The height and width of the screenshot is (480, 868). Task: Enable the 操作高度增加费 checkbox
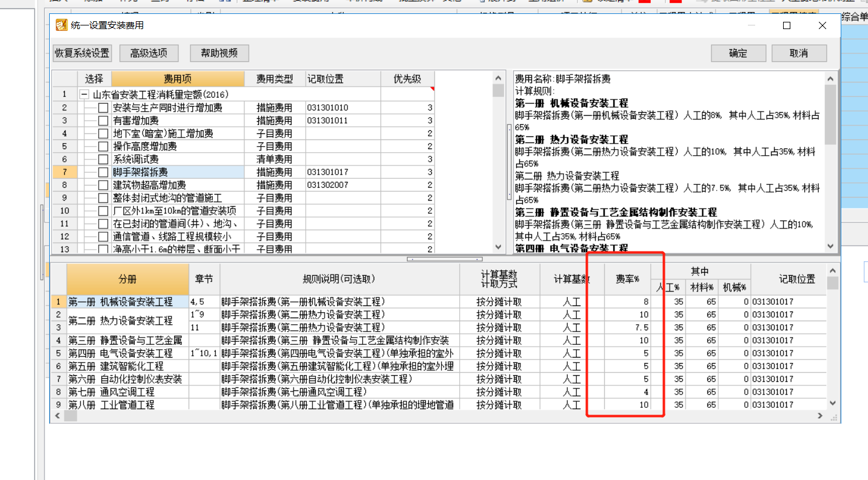103,147
